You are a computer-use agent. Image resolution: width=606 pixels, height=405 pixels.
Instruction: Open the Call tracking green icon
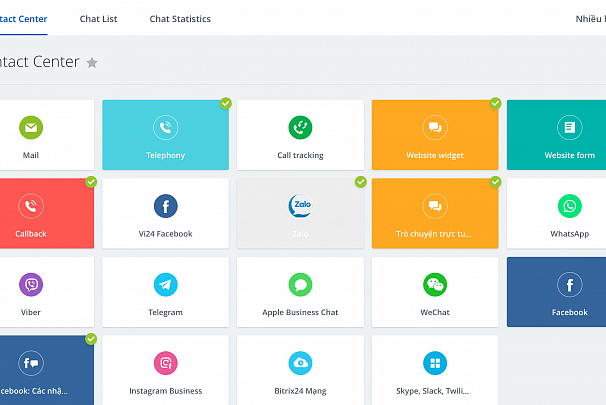click(300, 128)
